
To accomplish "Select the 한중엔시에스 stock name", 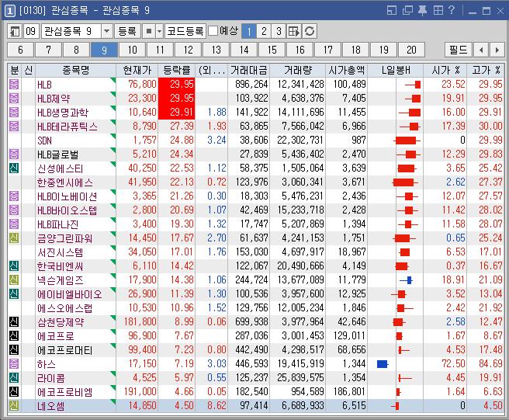I will pos(65,182).
